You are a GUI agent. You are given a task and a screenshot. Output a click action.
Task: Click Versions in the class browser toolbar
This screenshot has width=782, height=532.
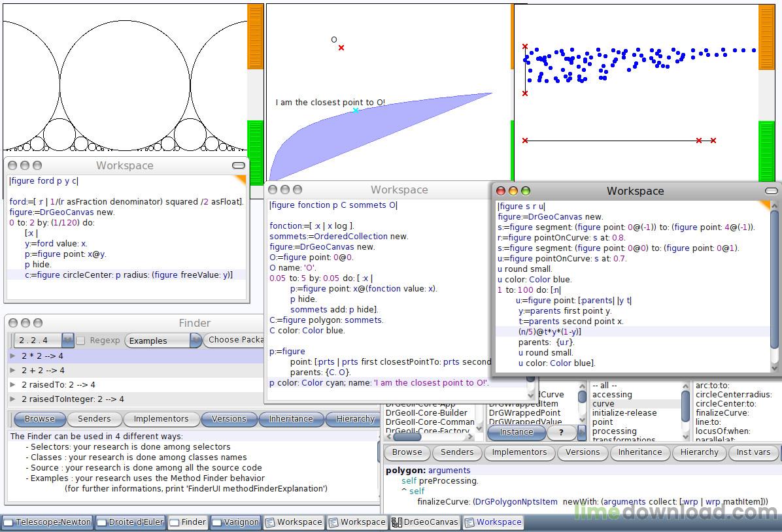pyautogui.click(x=583, y=452)
